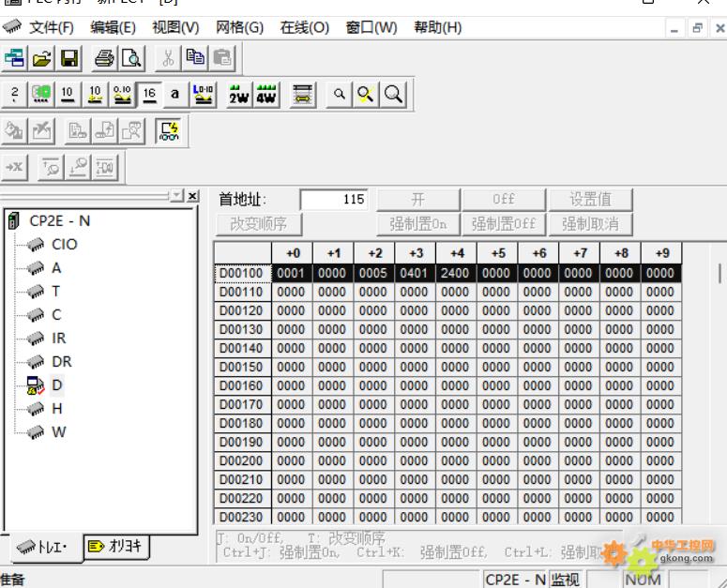Switch display to BCD format

coord(40,95)
